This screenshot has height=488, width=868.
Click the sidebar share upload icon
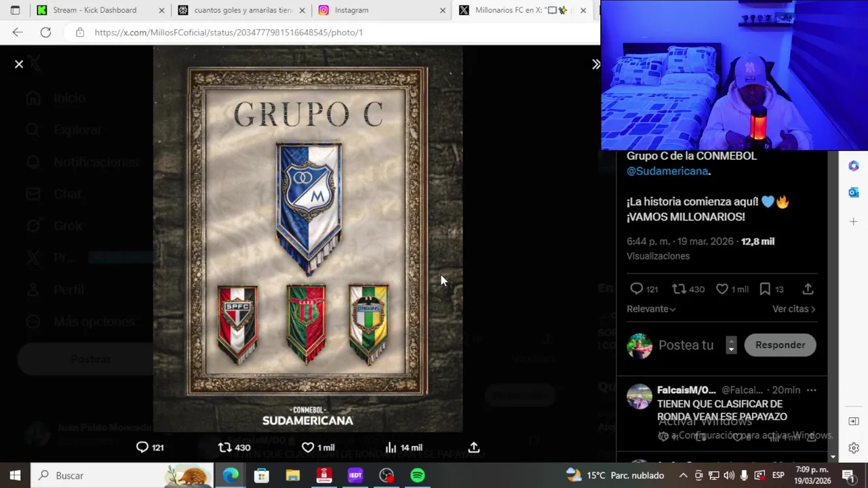(808, 289)
